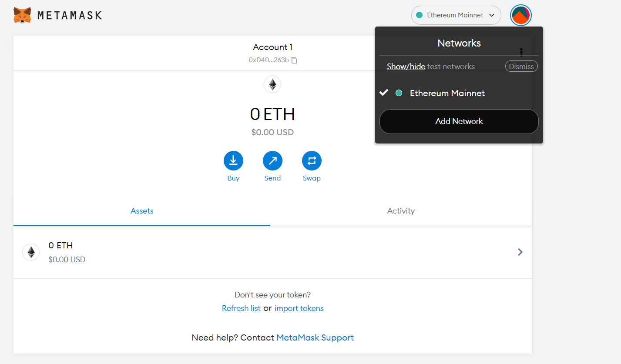Click the Send arrow icon

272,161
